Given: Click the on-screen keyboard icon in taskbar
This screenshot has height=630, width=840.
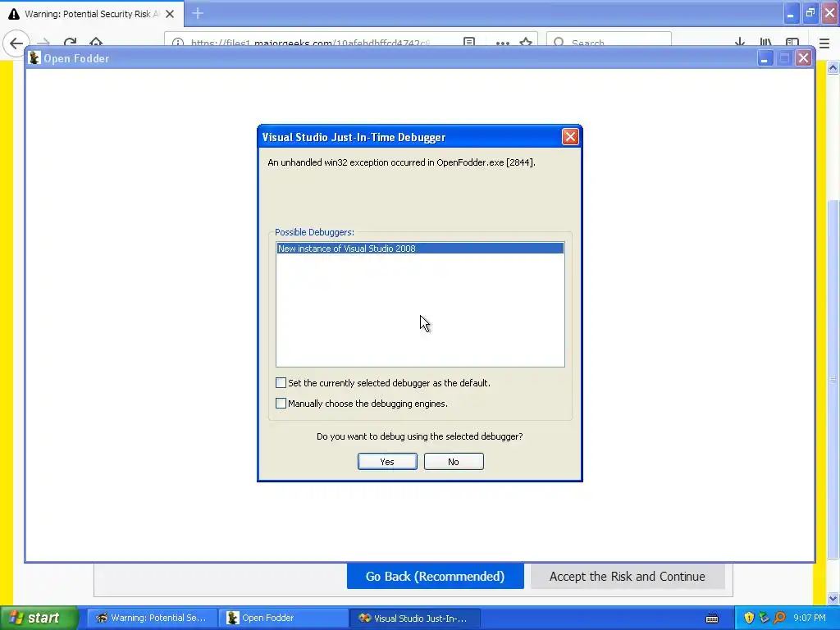Looking at the screenshot, I should coord(712,619).
